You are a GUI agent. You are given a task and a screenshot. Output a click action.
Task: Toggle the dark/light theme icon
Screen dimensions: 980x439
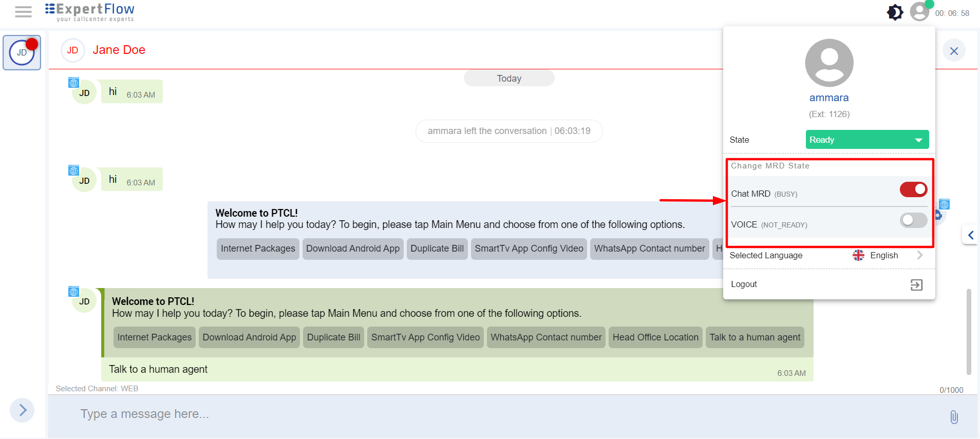[895, 12]
